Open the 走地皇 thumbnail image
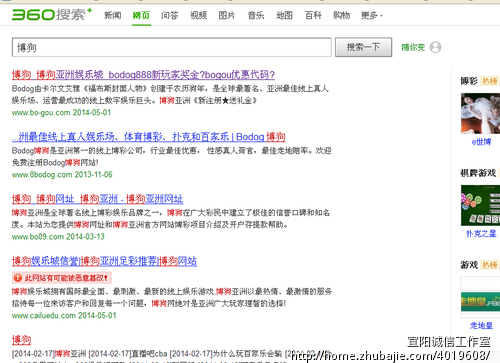500x363 pixels. coord(480,297)
